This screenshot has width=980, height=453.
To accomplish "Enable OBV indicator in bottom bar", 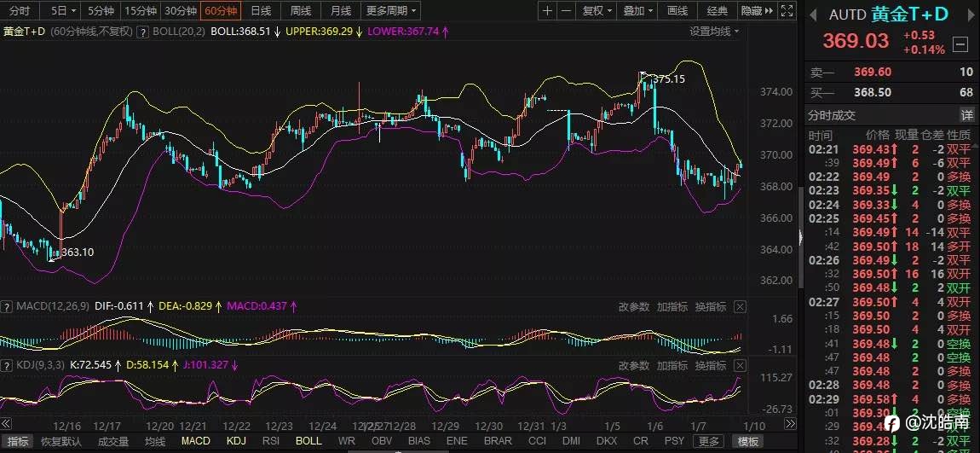I will [382, 441].
